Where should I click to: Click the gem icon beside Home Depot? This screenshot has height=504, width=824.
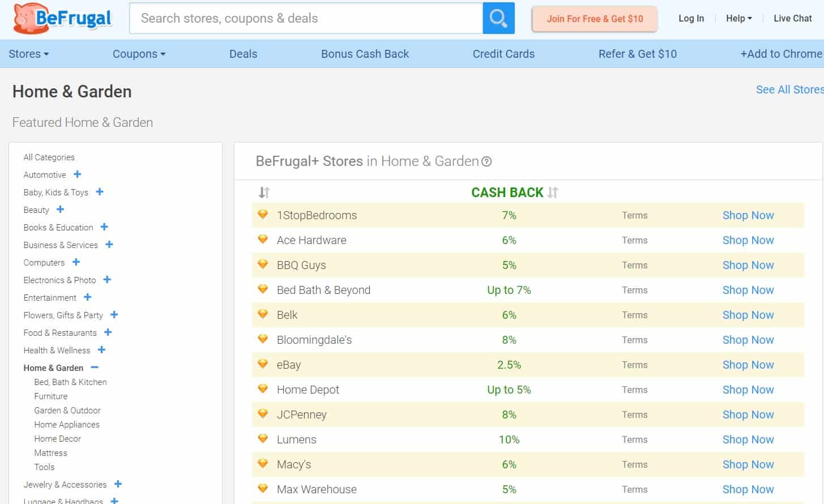(x=263, y=389)
